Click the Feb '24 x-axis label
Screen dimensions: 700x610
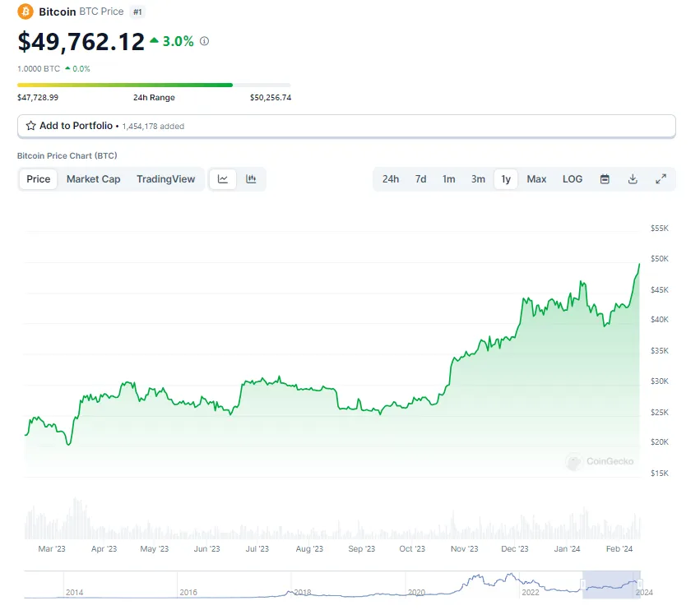[x=619, y=549]
